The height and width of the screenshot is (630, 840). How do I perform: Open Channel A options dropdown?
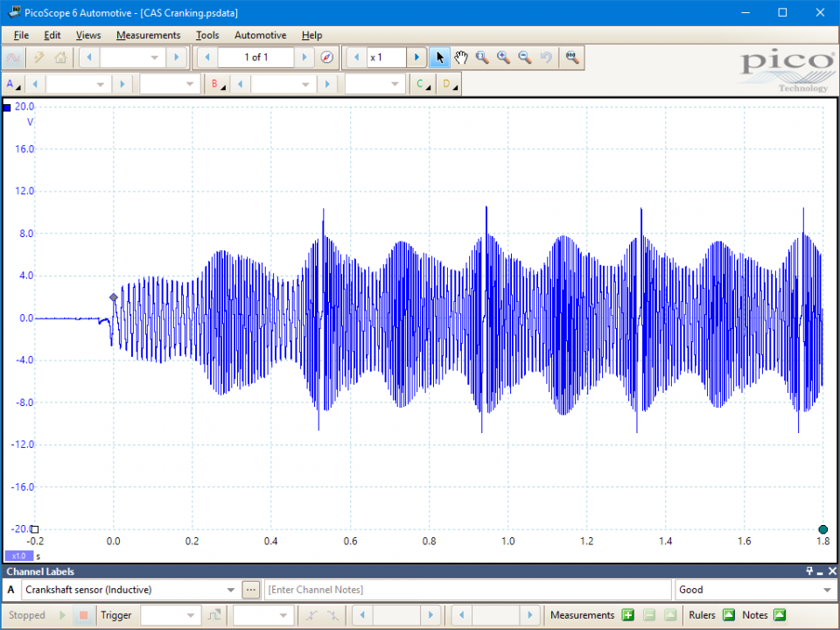13,84
